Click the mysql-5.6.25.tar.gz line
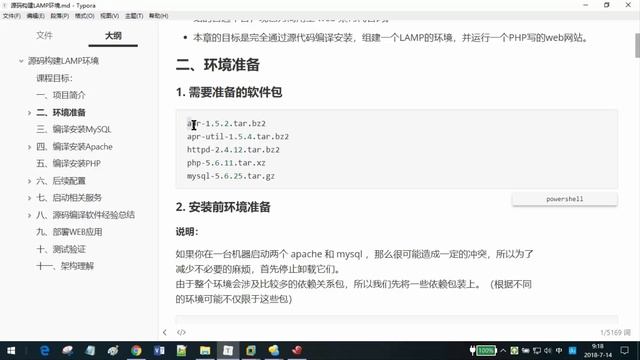 (x=231, y=176)
